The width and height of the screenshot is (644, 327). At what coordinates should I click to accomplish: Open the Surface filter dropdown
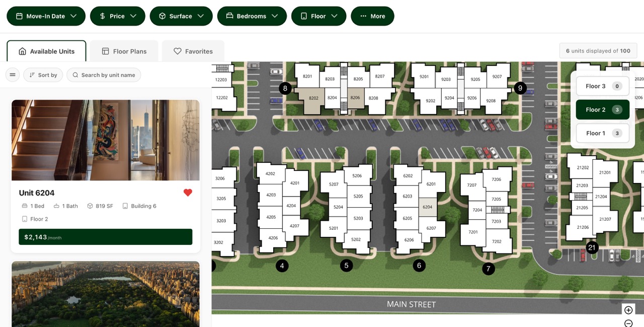coord(181,16)
